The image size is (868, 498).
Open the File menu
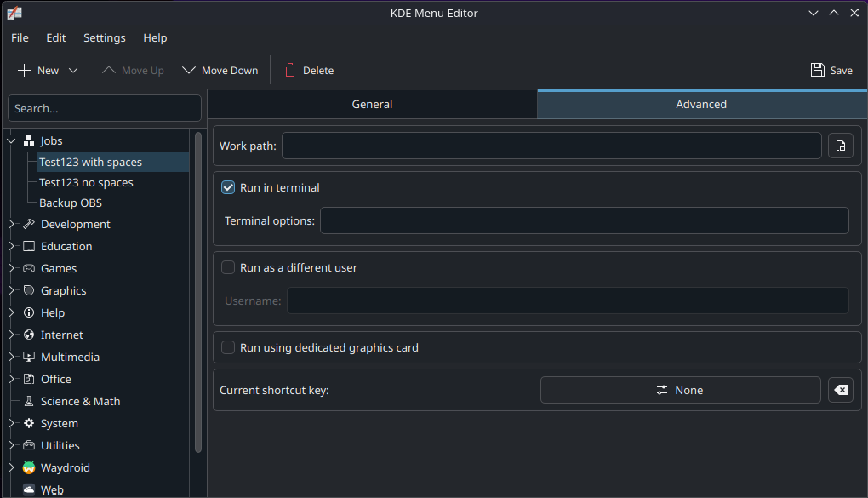click(20, 37)
